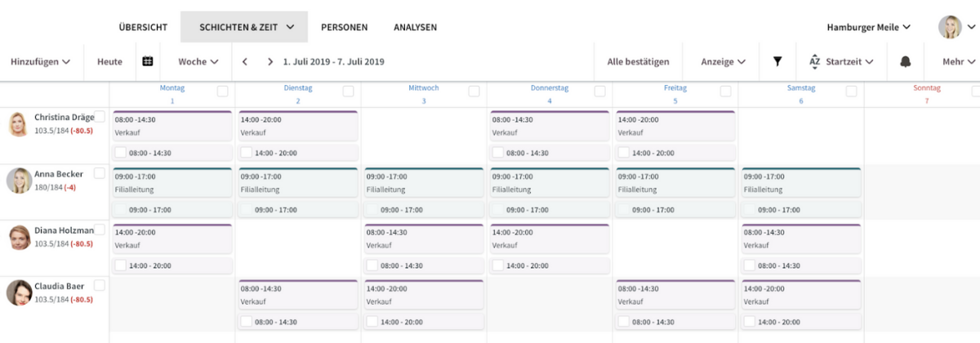Click Christina Dräger's avatar photo
980x343 pixels.
[19, 125]
